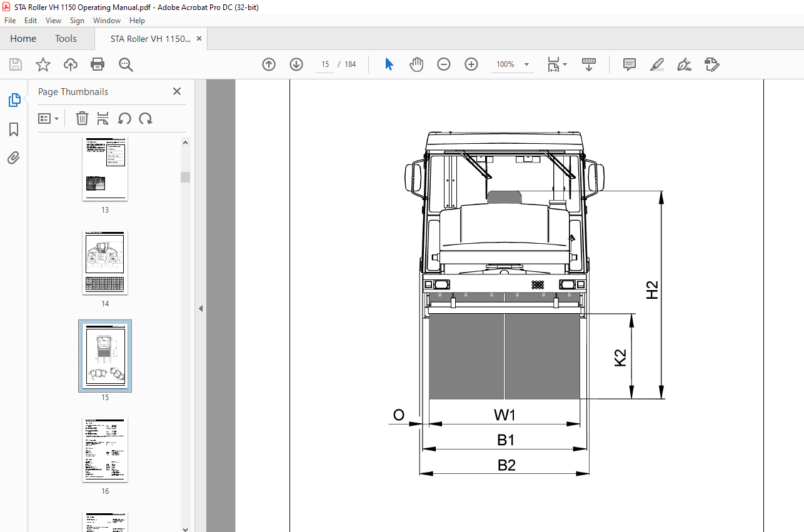Close the STA Roller document tab
The width and height of the screenshot is (804, 532).
click(199, 39)
